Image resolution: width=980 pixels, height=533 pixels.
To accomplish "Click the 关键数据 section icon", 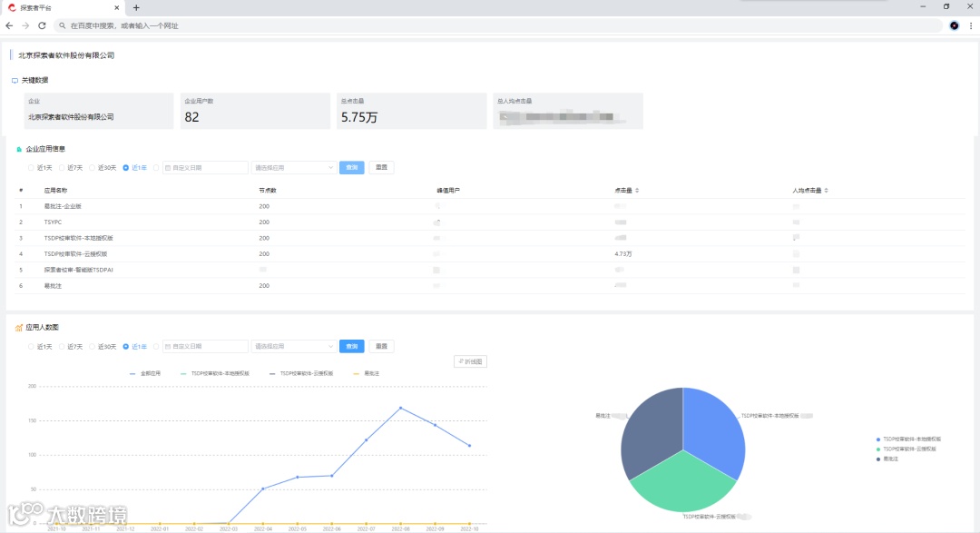I will 15,80.
